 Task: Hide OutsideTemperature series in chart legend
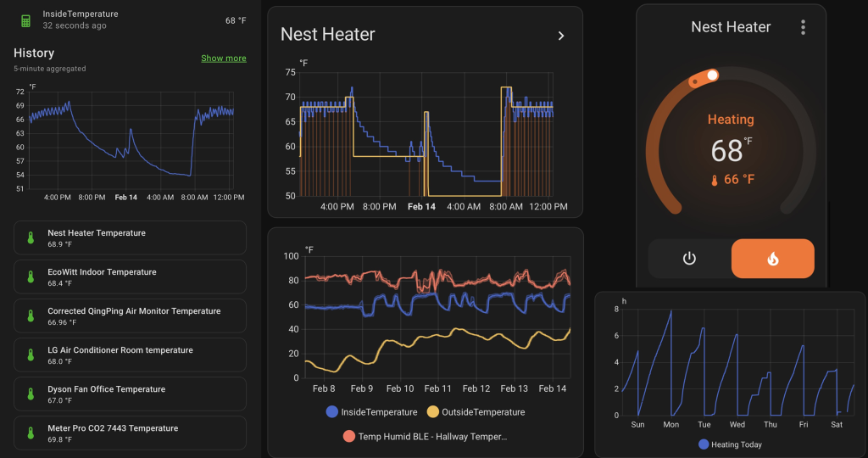(x=475, y=412)
